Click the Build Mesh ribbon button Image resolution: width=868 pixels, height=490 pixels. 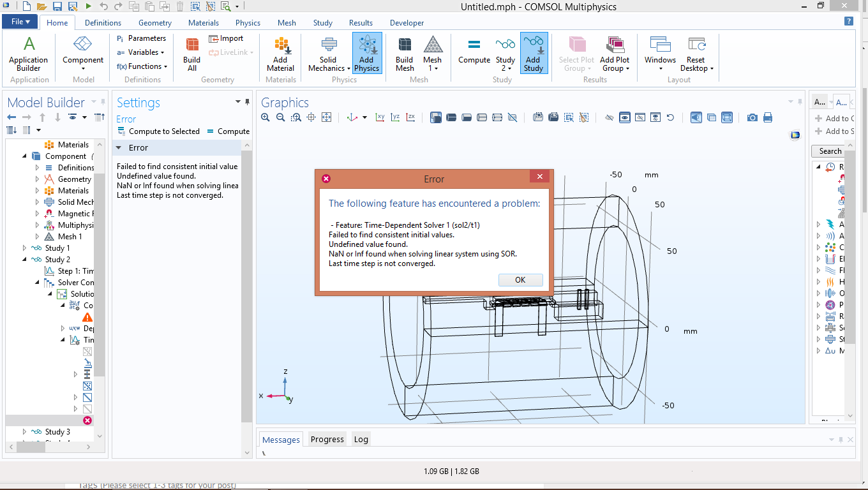[405, 54]
